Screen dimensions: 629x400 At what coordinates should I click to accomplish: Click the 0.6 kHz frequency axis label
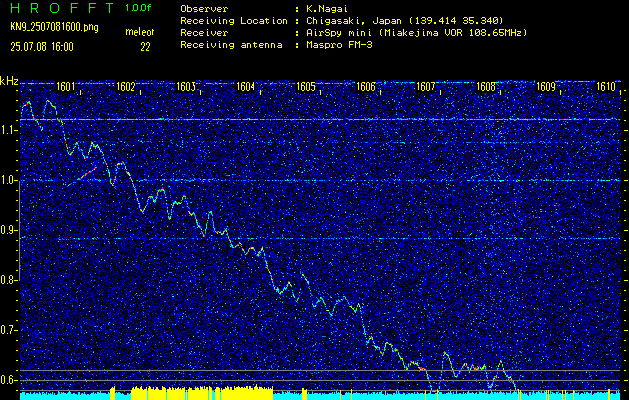click(x=7, y=380)
